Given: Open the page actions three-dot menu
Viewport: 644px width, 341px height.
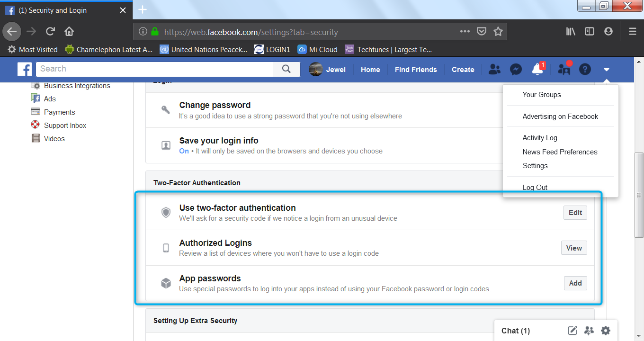Looking at the screenshot, I should pos(465,32).
